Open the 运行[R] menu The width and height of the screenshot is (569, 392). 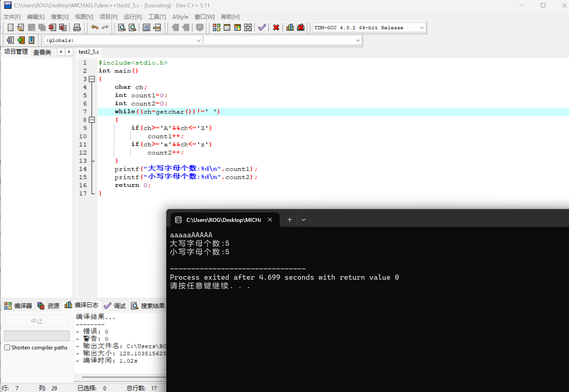132,17
